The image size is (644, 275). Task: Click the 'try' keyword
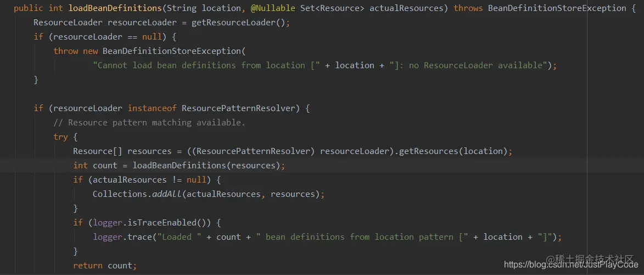60,137
